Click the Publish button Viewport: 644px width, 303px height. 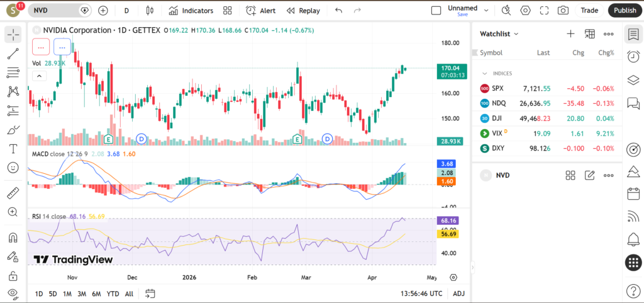(625, 11)
